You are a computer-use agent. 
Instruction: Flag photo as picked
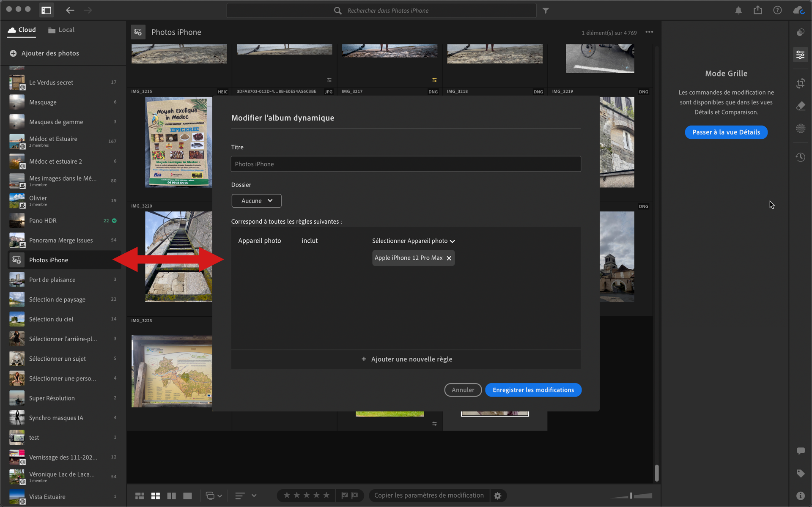tap(345, 495)
